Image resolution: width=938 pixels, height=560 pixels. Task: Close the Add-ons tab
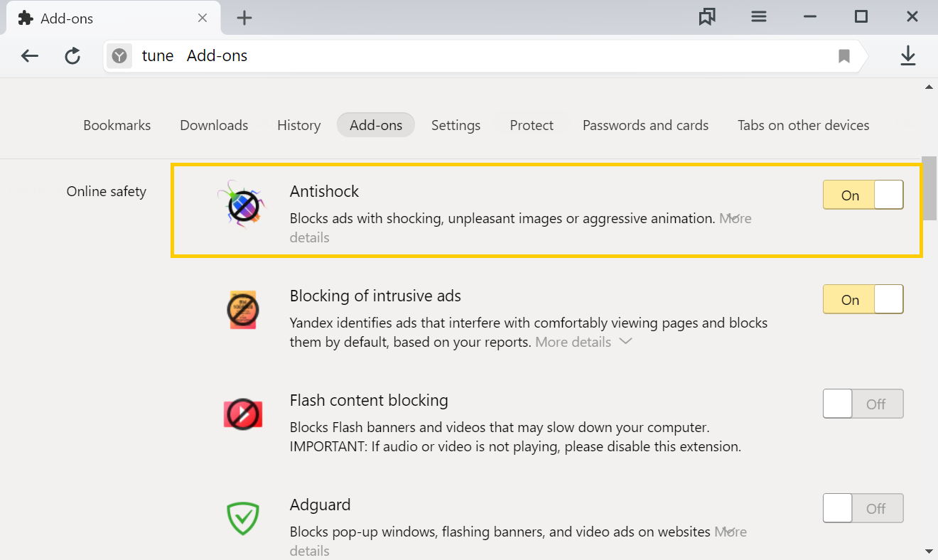tap(203, 18)
